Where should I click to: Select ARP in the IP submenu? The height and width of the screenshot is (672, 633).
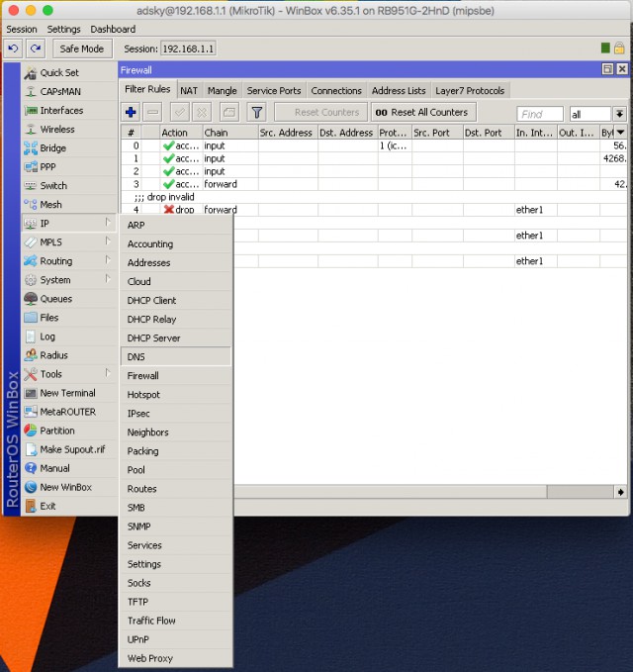[x=176, y=225]
